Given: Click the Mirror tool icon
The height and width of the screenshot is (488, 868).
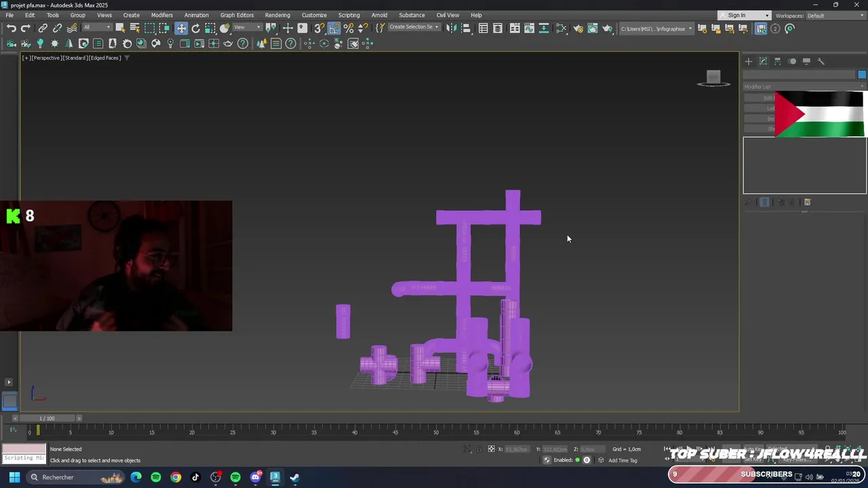Looking at the screenshot, I should [x=451, y=28].
